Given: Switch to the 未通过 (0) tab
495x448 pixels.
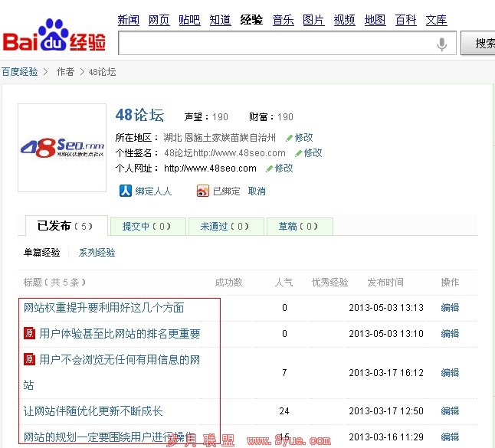Looking at the screenshot, I should (225, 226).
